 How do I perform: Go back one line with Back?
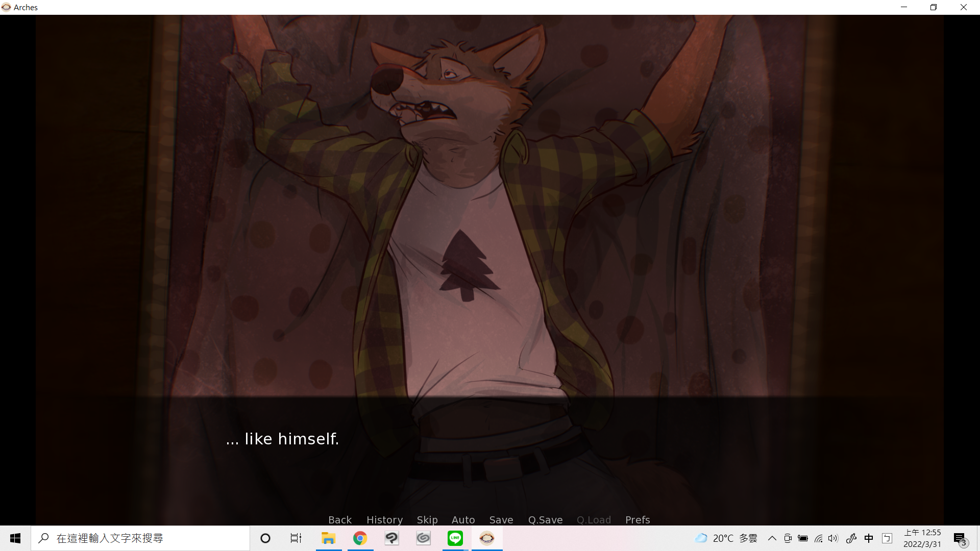(340, 519)
